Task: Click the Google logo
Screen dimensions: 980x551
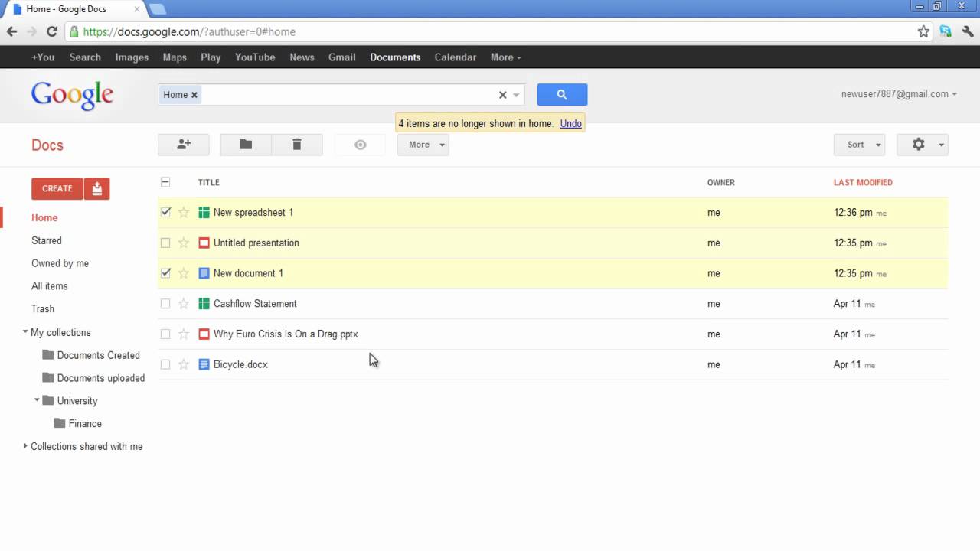Action: click(x=73, y=96)
